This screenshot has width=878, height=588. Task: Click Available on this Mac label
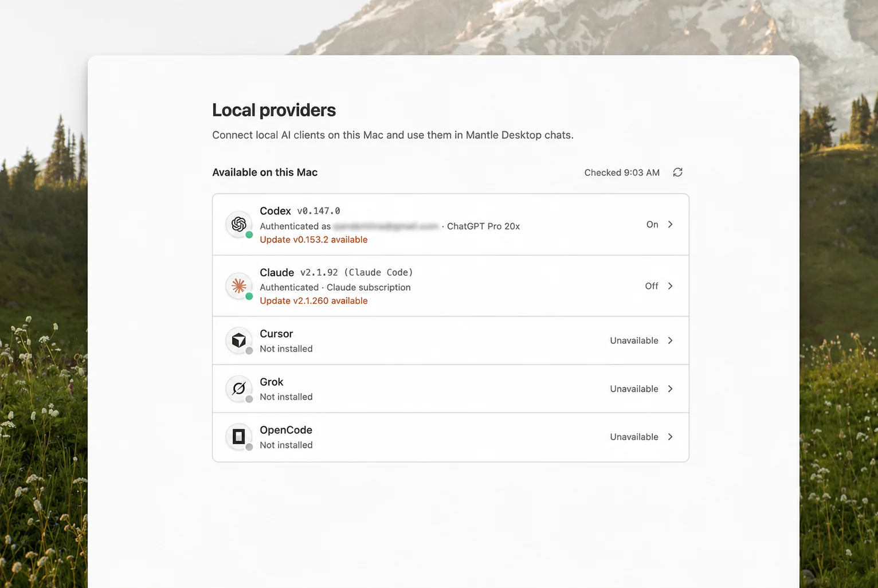[265, 173]
